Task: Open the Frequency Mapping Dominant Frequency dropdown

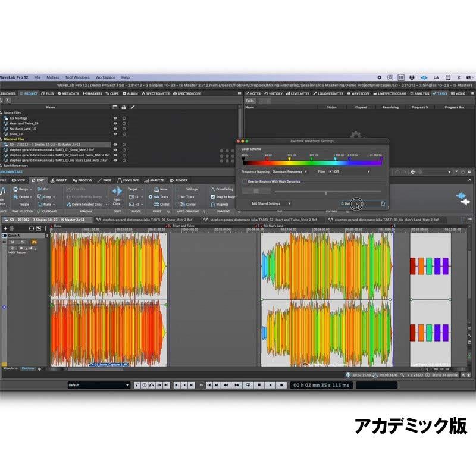Action: pyautogui.click(x=291, y=171)
